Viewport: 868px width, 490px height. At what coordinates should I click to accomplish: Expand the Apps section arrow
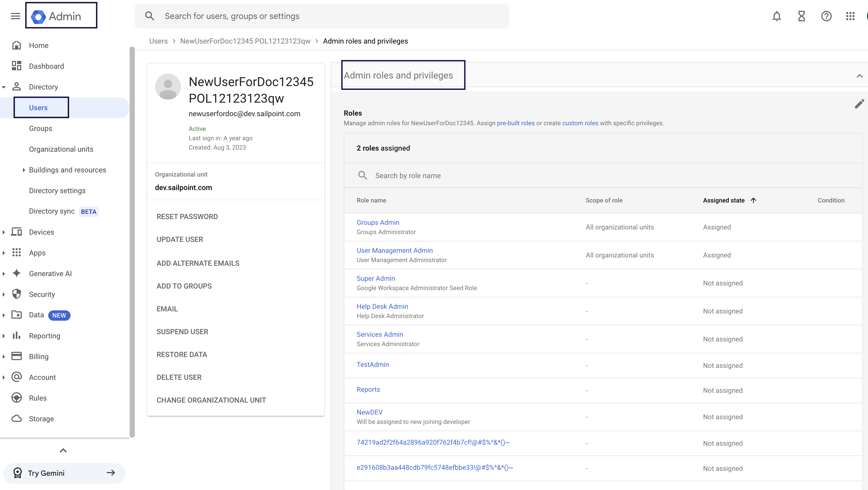click(4, 253)
